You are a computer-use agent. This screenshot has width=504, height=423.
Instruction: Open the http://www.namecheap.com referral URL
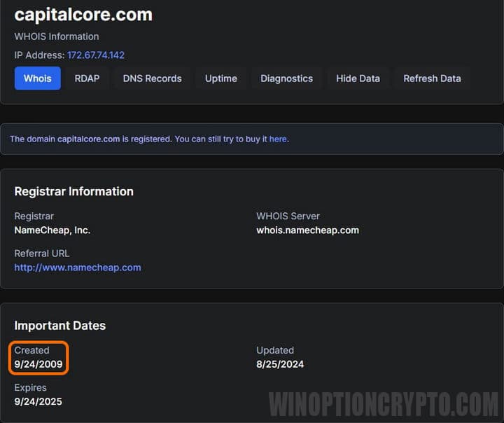78,267
